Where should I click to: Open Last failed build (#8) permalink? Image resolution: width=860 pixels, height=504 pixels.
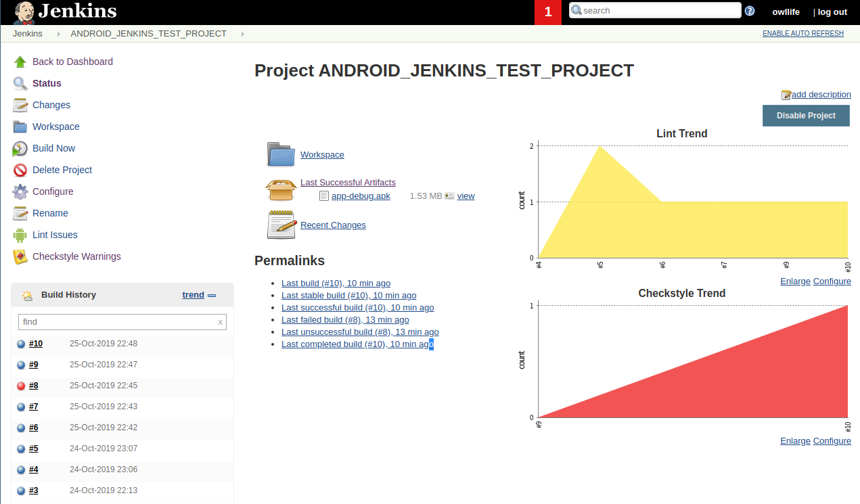[345, 320]
